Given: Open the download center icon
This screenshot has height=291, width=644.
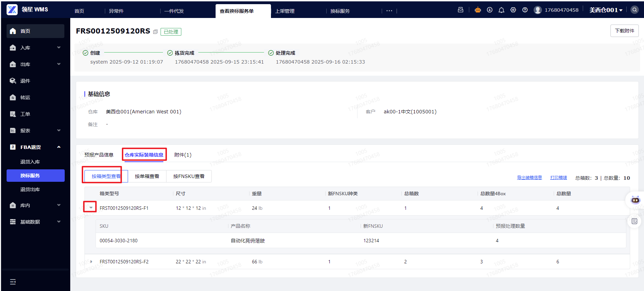Looking at the screenshot, I should [x=490, y=10].
